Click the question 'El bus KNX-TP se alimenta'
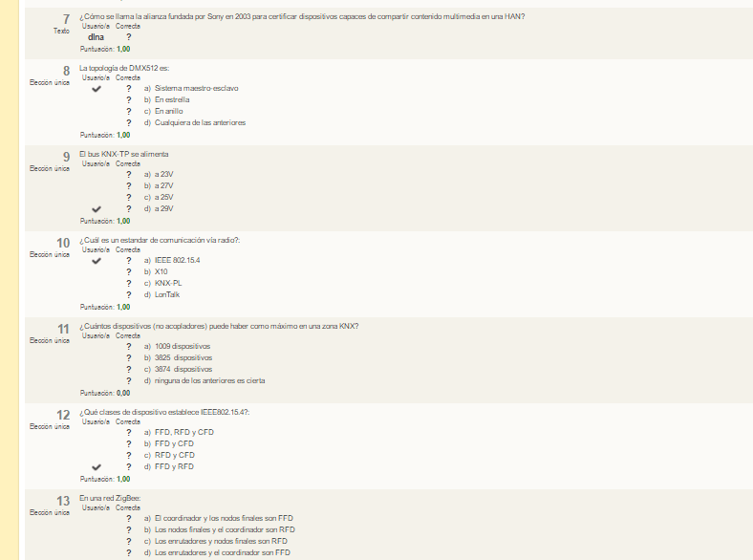 (x=124, y=154)
